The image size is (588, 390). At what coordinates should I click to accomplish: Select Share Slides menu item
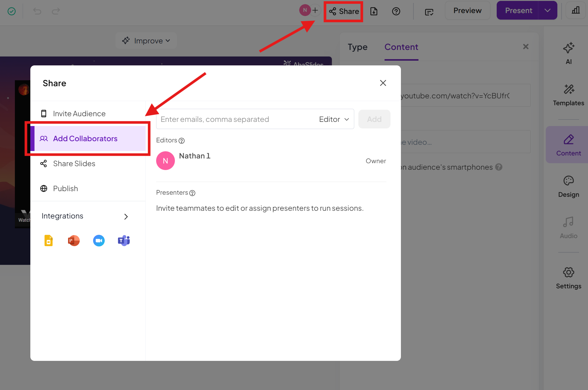click(x=74, y=163)
